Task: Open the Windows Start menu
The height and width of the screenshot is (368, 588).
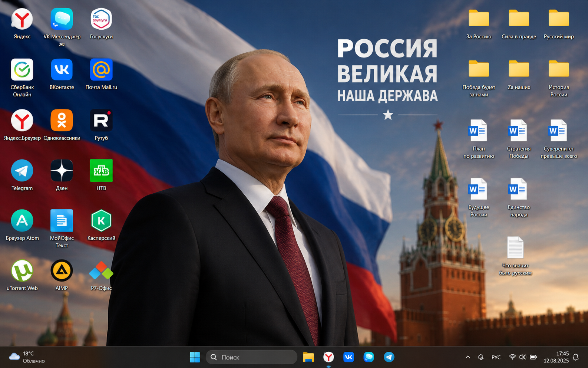Action: (x=195, y=357)
